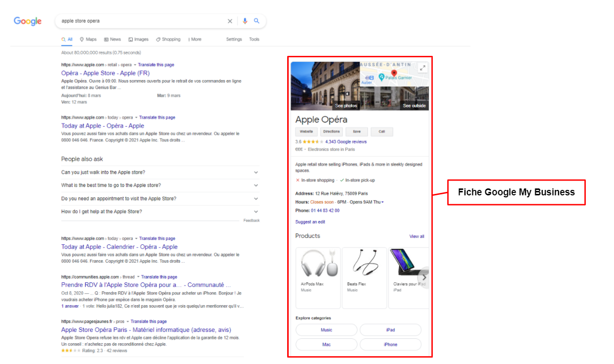Open dropdown arrow beside apple.com › retail › opera
Image resolution: width=614 pixels, height=364 pixels.
pos(135,65)
